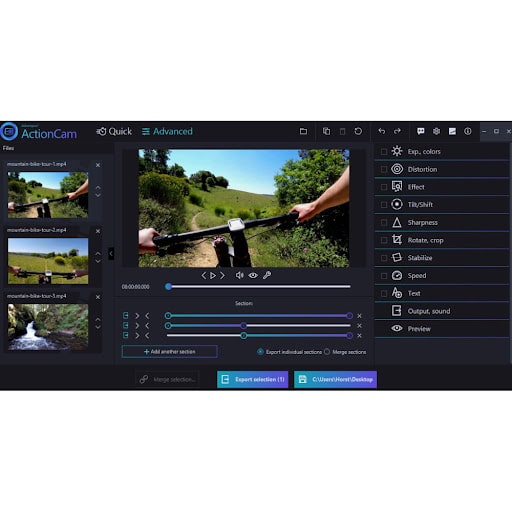The width and height of the screenshot is (512, 512).
Task: Click the video playback position slider handle
Action: pyautogui.click(x=168, y=287)
